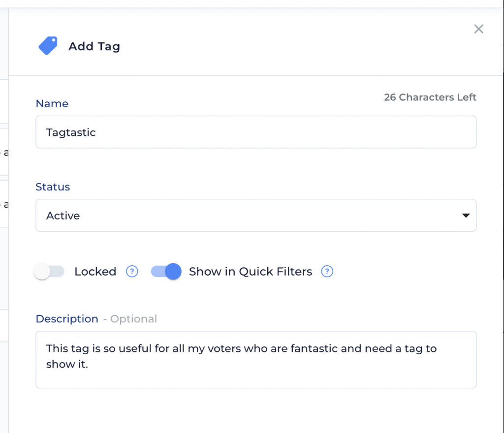
Task: Place cursor after 'show it.' in description
Action: [89, 364]
